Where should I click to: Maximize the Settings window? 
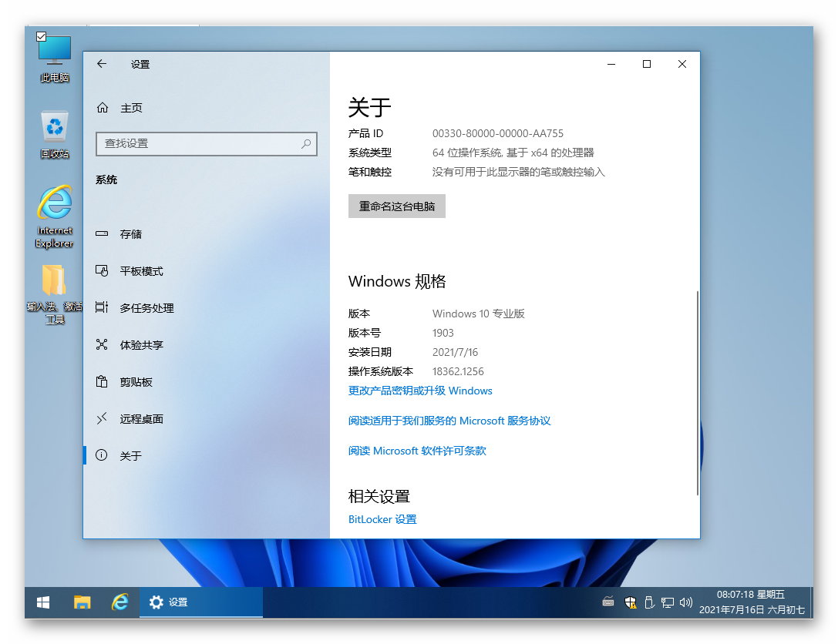[x=647, y=64]
